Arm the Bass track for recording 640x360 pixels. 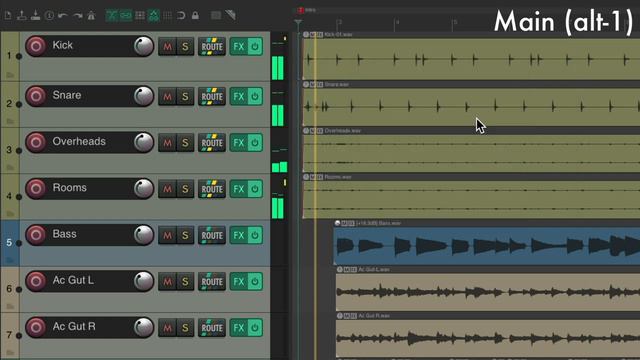[x=36, y=235]
